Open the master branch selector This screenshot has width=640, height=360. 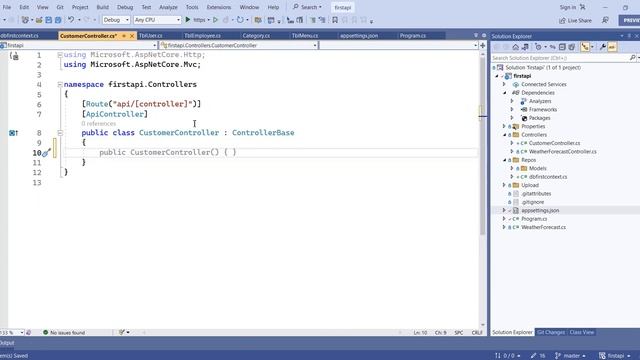click(x=571, y=356)
